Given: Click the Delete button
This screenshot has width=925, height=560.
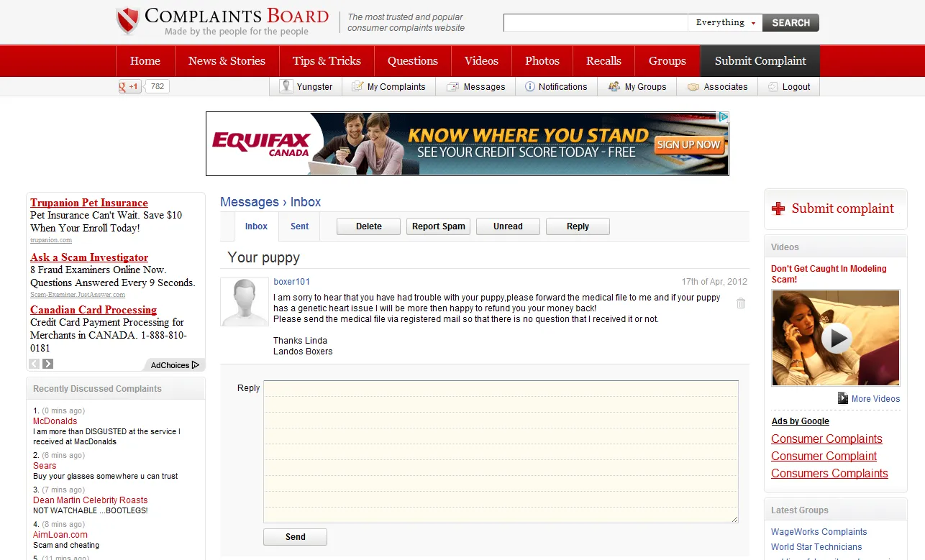Looking at the screenshot, I should tap(369, 226).
